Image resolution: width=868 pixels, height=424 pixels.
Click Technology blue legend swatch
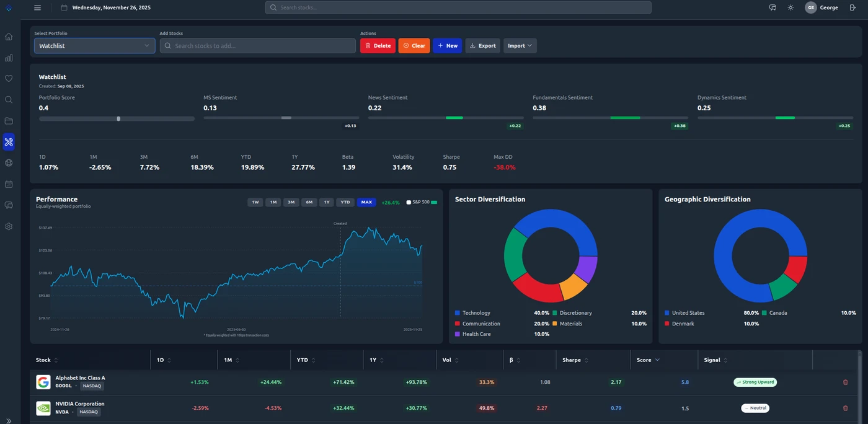click(458, 313)
